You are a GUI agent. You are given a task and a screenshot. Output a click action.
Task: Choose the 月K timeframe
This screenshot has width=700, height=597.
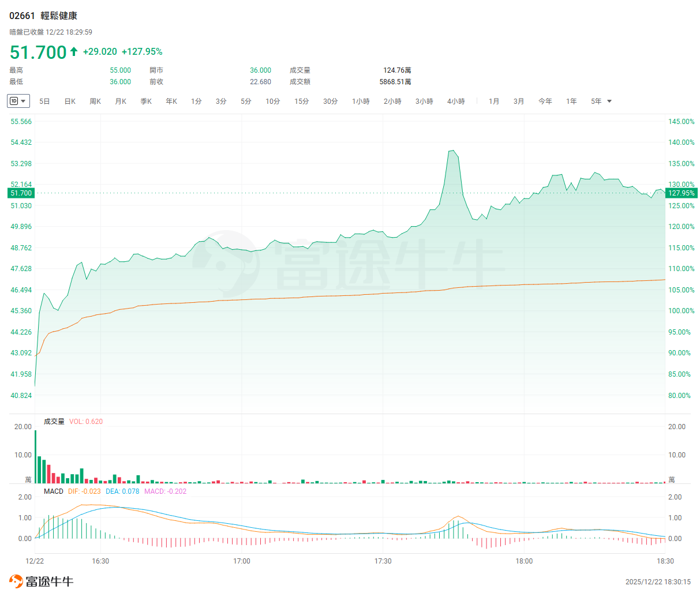pos(121,102)
